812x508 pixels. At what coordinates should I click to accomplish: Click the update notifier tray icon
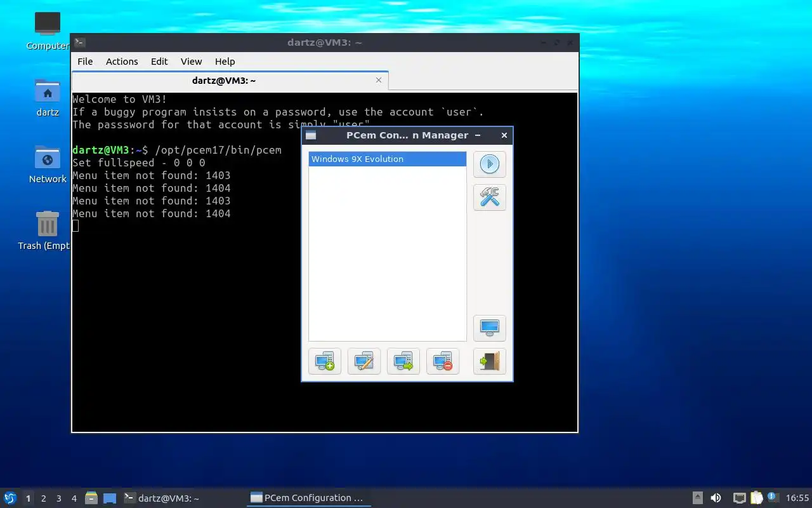point(772,498)
